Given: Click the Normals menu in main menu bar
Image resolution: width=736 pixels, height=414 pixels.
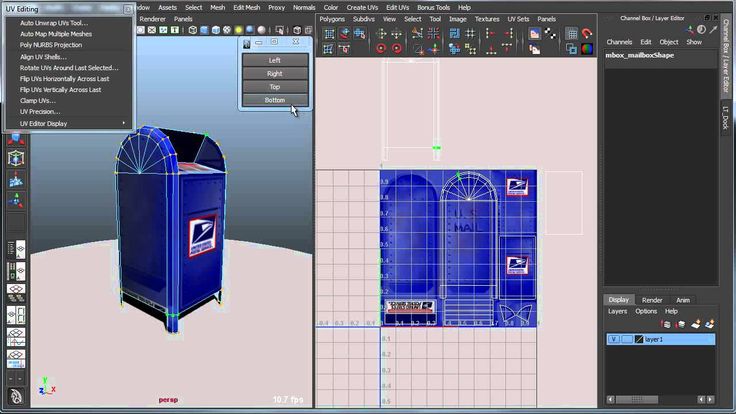Looking at the screenshot, I should pyautogui.click(x=304, y=8).
